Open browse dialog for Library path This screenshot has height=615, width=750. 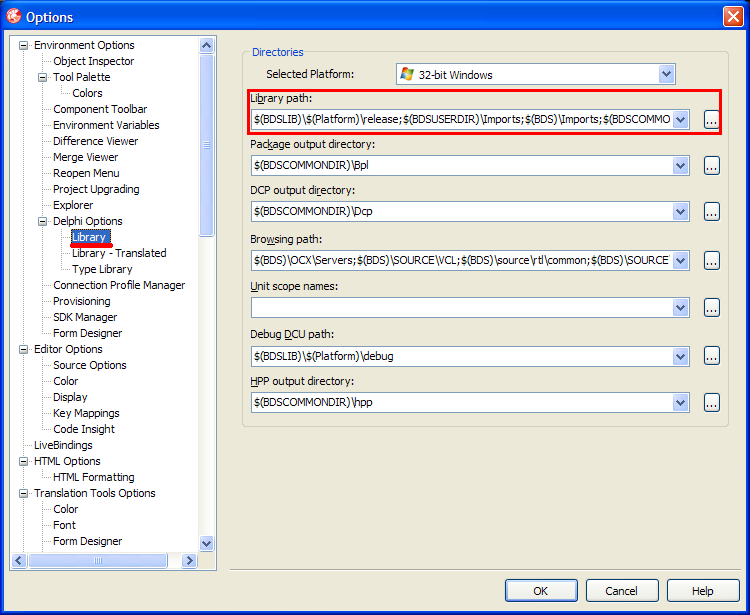[x=711, y=120]
